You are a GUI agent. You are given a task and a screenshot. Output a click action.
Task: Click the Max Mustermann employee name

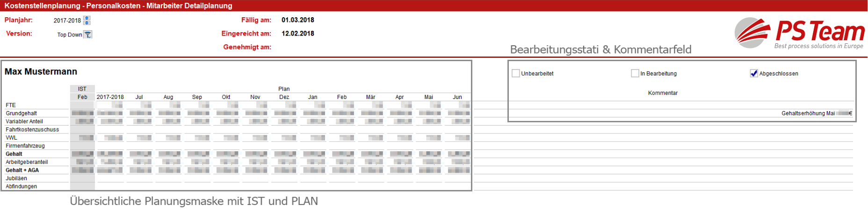coord(41,71)
